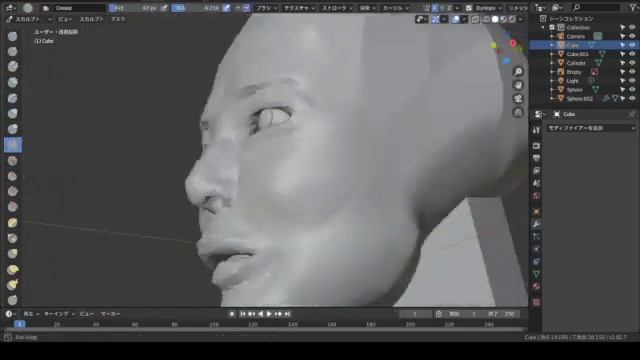
Task: Hide Sphere.002 with its eye icon
Action: [632, 98]
